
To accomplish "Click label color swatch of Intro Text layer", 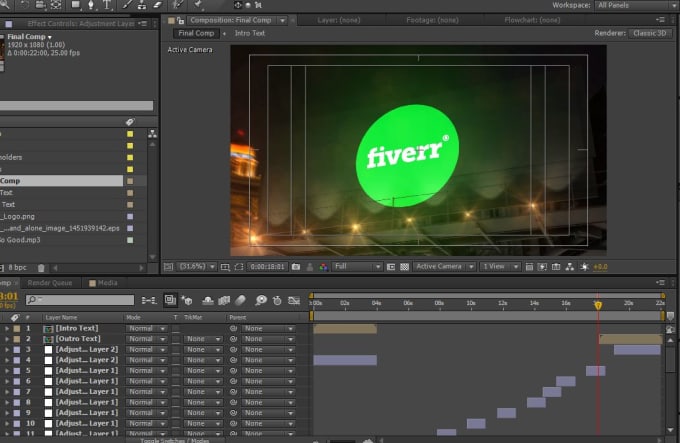I will 16,329.
